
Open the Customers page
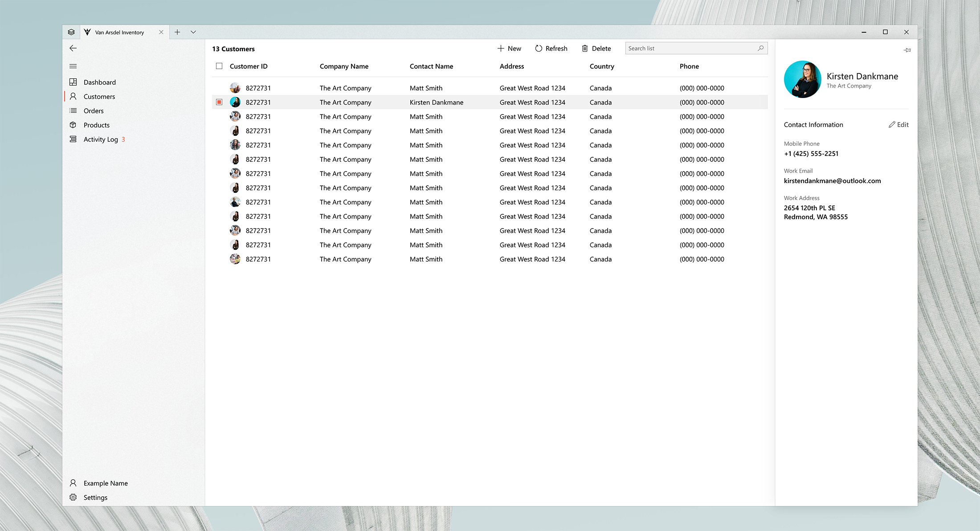click(x=99, y=96)
